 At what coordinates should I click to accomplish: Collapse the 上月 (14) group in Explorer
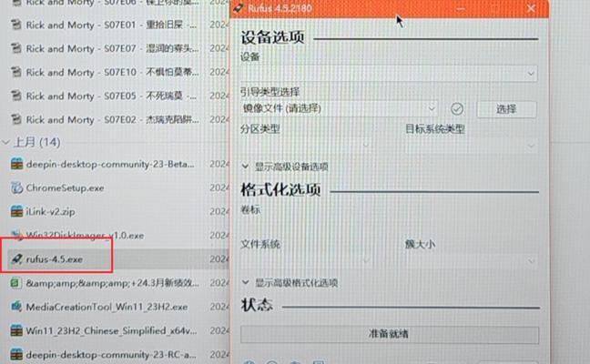coord(6,142)
